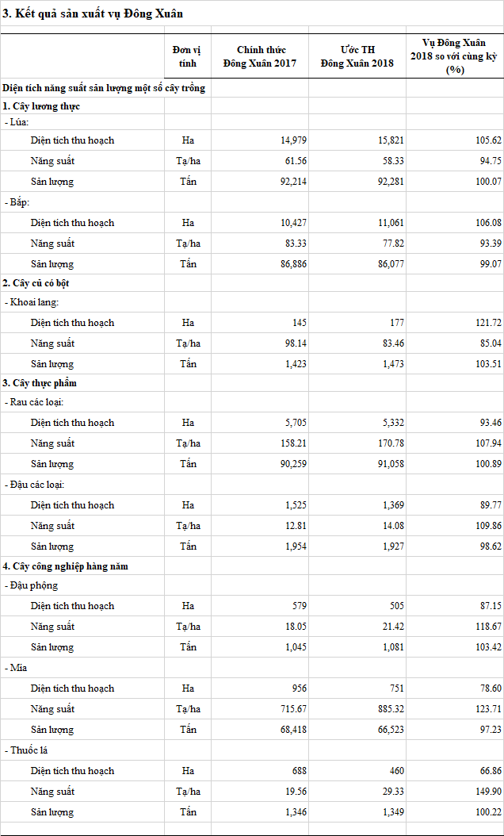
Task: Select the "Đơn vị tính" column header
Action: coord(188,56)
